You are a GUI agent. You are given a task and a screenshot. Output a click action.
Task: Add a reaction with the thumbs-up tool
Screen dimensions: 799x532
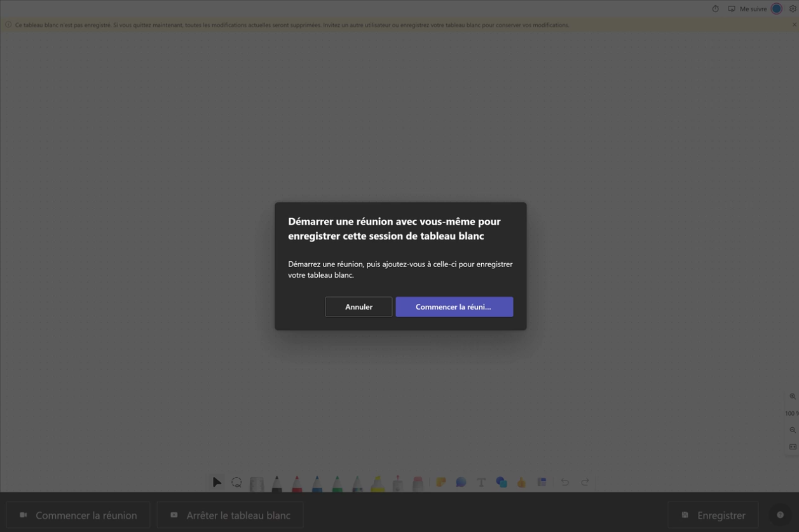point(521,482)
